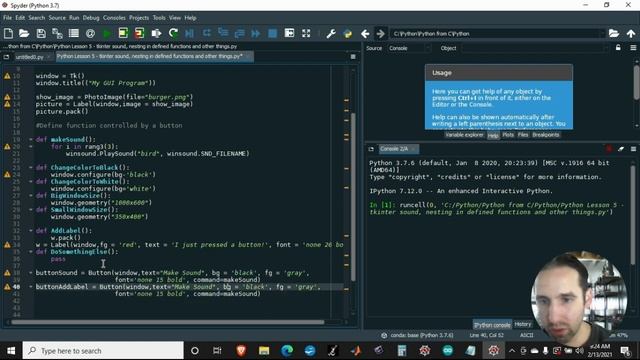640x360 pixels.
Task: Collapse the SmallWindowSize function fold arrow
Action: (x=31, y=210)
